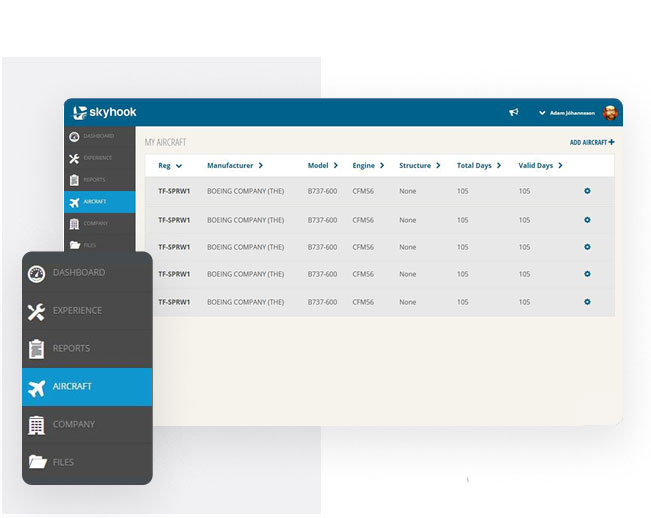Image resolution: width=651 pixels, height=518 pixels.
Task: Click the Reports clipboard icon in enlarged sidebar
Action: pos(37,349)
